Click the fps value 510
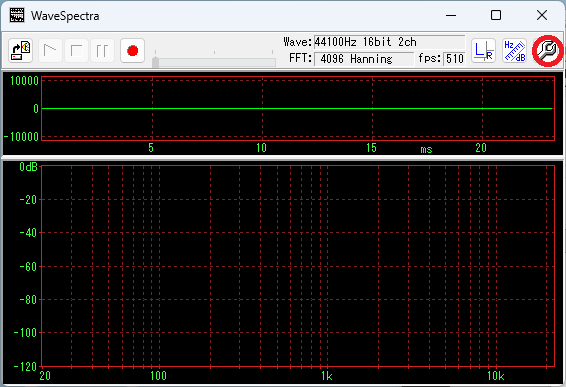The image size is (566, 387). (x=454, y=59)
